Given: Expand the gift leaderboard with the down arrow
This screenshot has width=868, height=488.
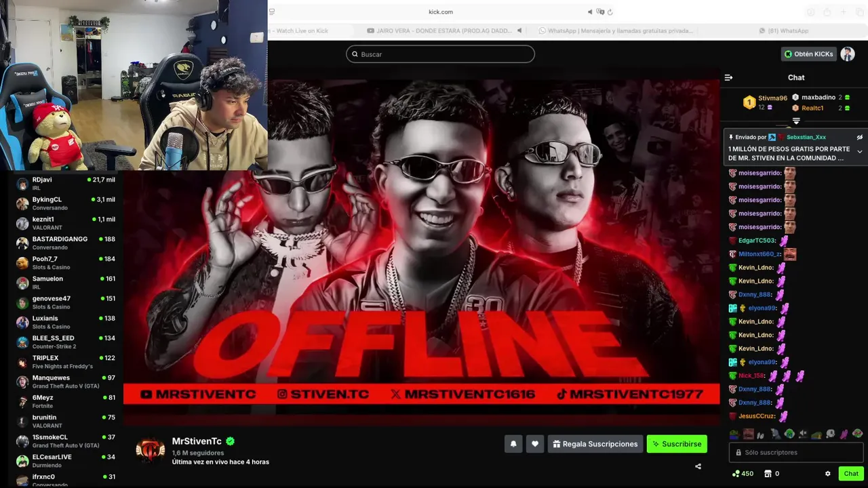Looking at the screenshot, I should (796, 121).
